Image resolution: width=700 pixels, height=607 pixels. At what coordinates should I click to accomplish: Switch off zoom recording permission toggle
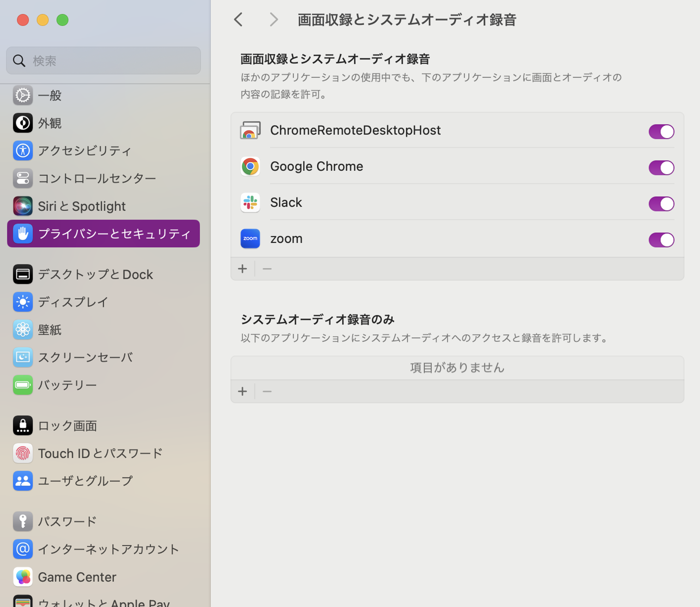(661, 240)
